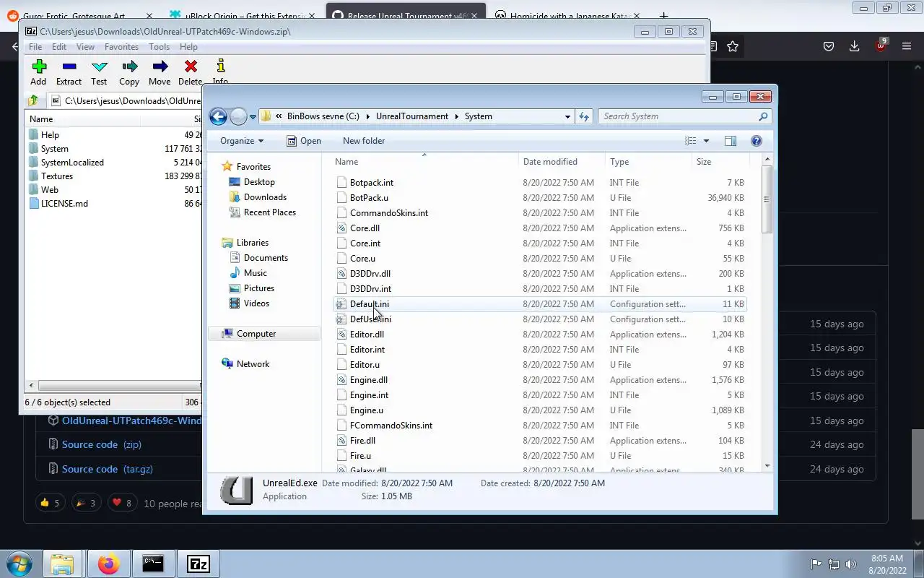Click the Explorer vertical scrollbar thumb
The width and height of the screenshot is (924, 578).
point(767,199)
